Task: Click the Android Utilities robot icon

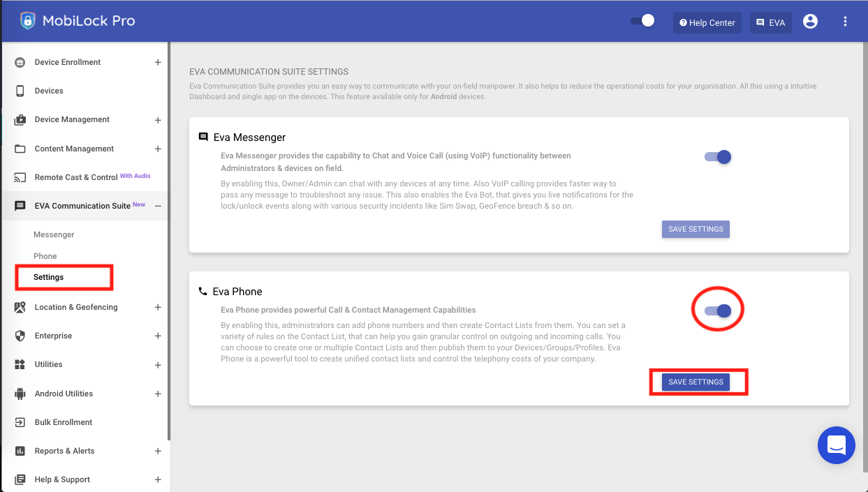Action: [x=20, y=394]
